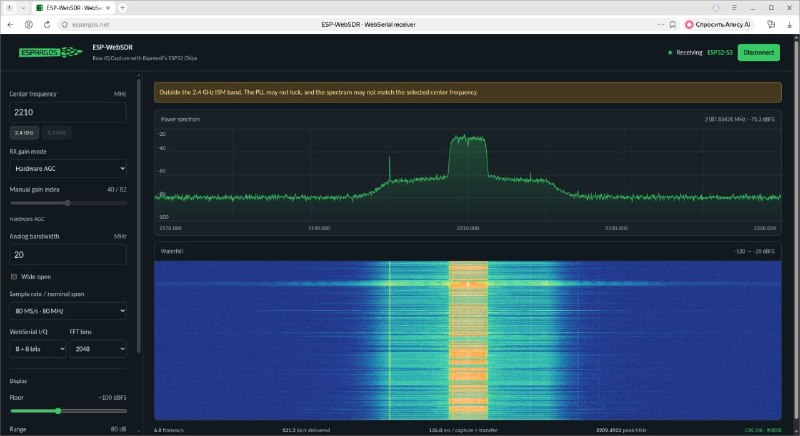Open the browser hamburger menu
Image resolution: width=800 pixels, height=436 pixels.
pos(734,8)
